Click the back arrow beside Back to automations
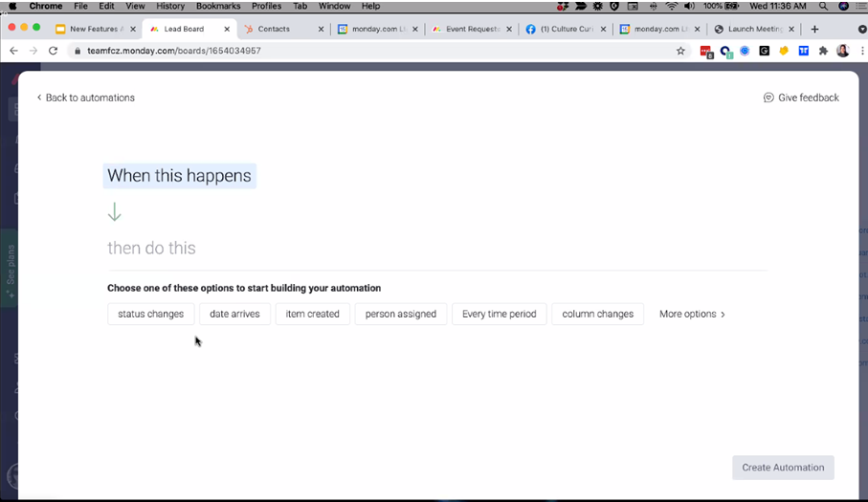Image resolution: width=868 pixels, height=502 pixels. click(39, 98)
